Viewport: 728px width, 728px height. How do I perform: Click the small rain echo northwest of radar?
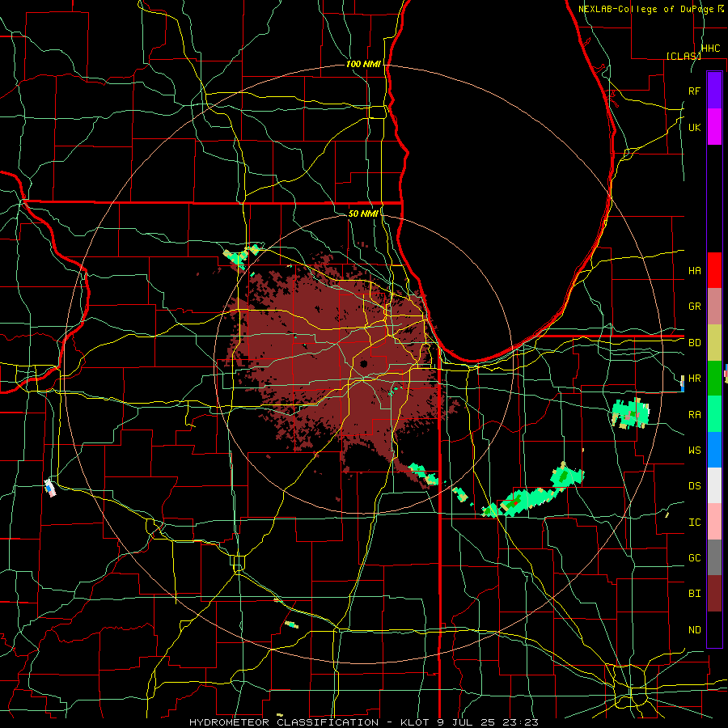click(241, 256)
